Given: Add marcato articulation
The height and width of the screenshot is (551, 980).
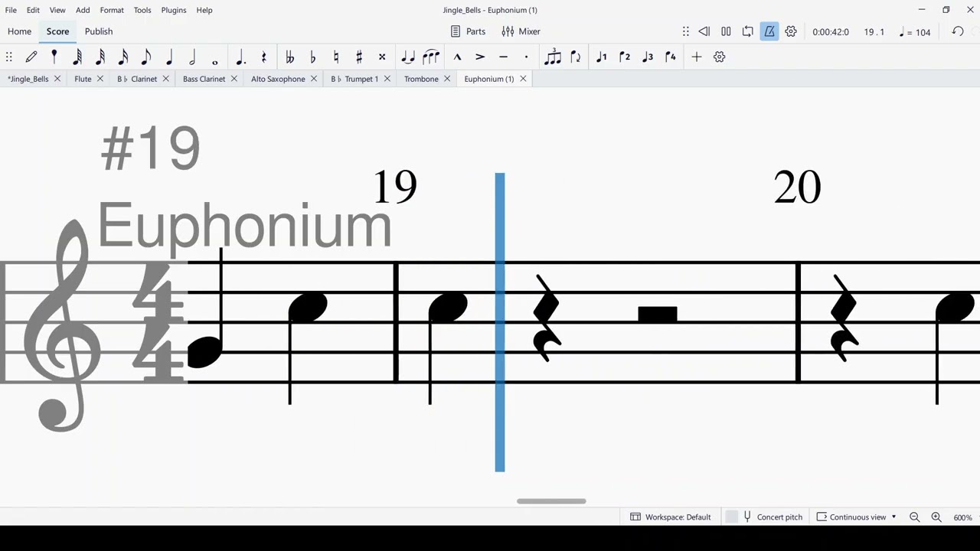Looking at the screenshot, I should [457, 57].
